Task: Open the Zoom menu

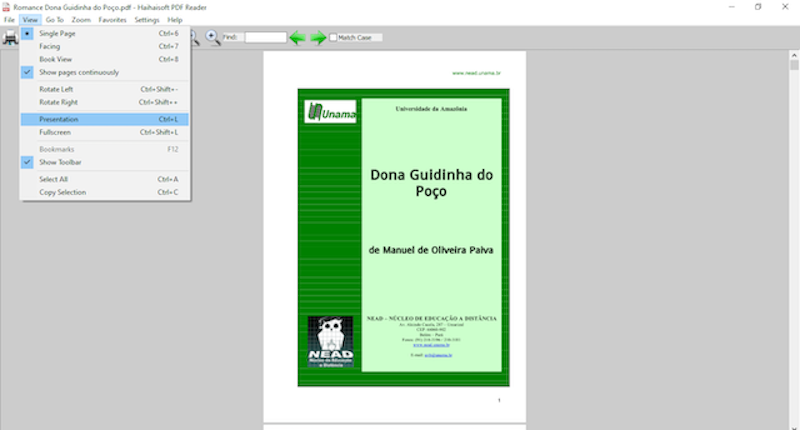Action: 81,20
